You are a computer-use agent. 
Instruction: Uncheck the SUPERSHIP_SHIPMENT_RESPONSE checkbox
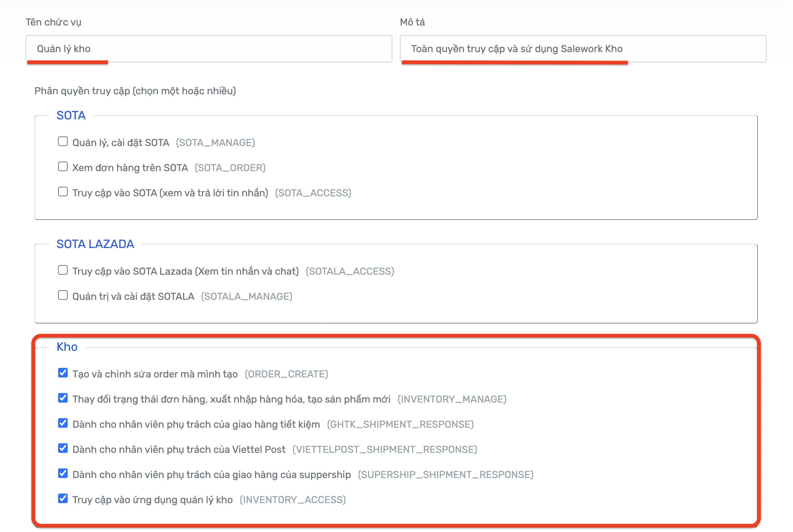coord(63,474)
